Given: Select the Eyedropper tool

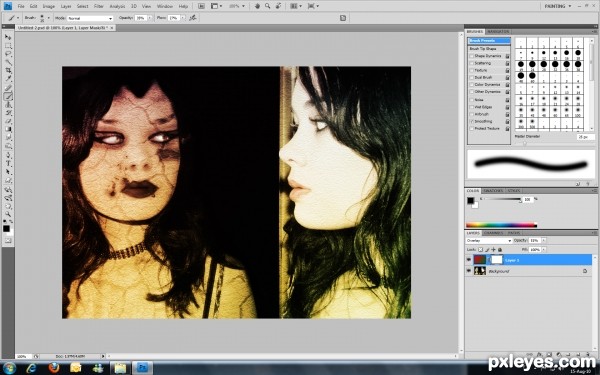Looking at the screenshot, I should (x=8, y=79).
